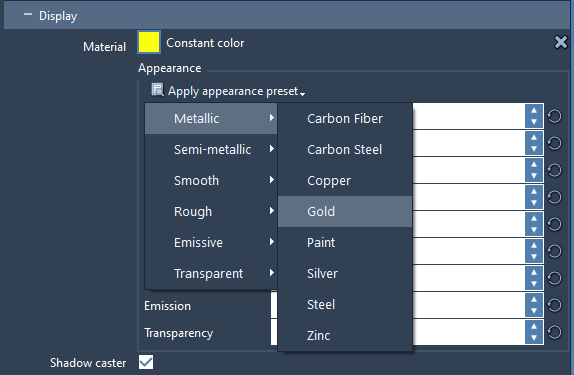Pick the Zinc preset
This screenshot has width=574, height=375.
345,335
